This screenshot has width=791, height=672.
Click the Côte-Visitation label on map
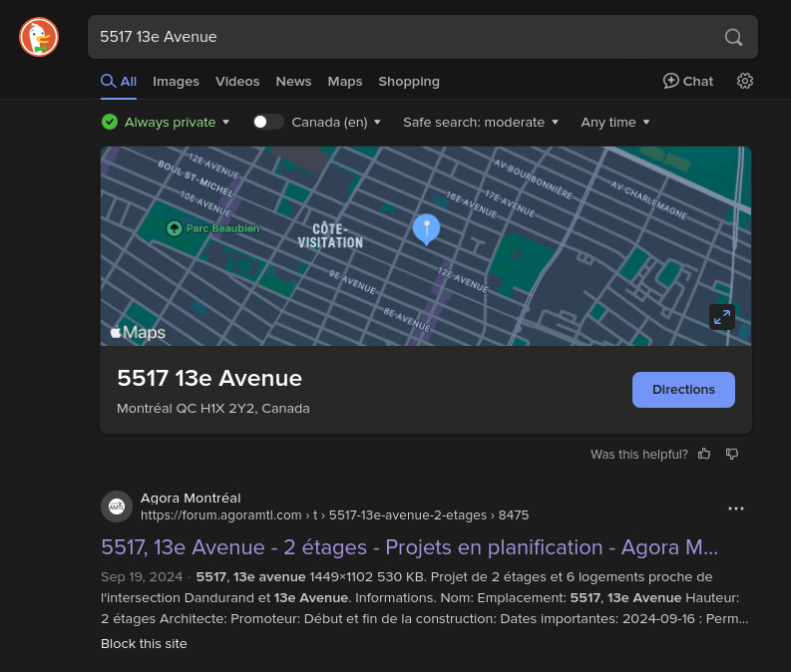pyautogui.click(x=330, y=236)
